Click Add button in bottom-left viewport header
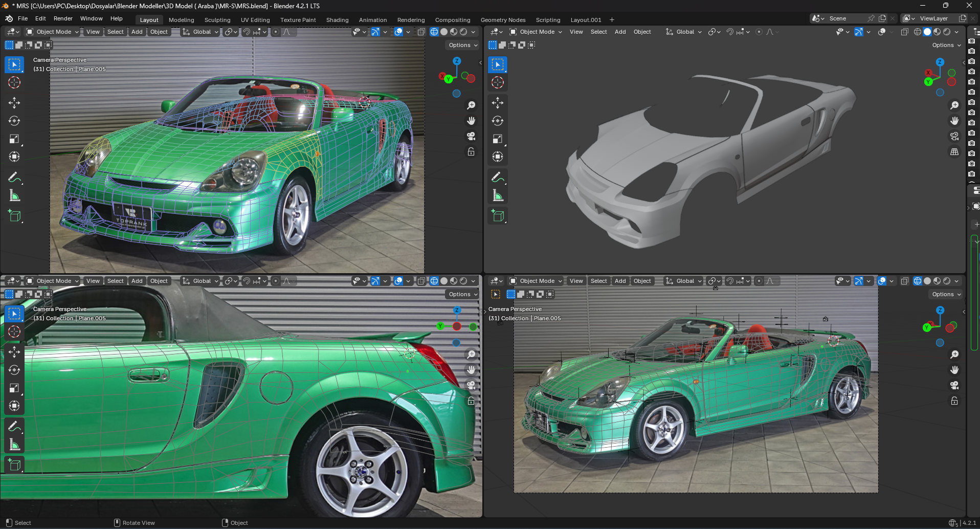The height and width of the screenshot is (529, 980). tap(137, 281)
